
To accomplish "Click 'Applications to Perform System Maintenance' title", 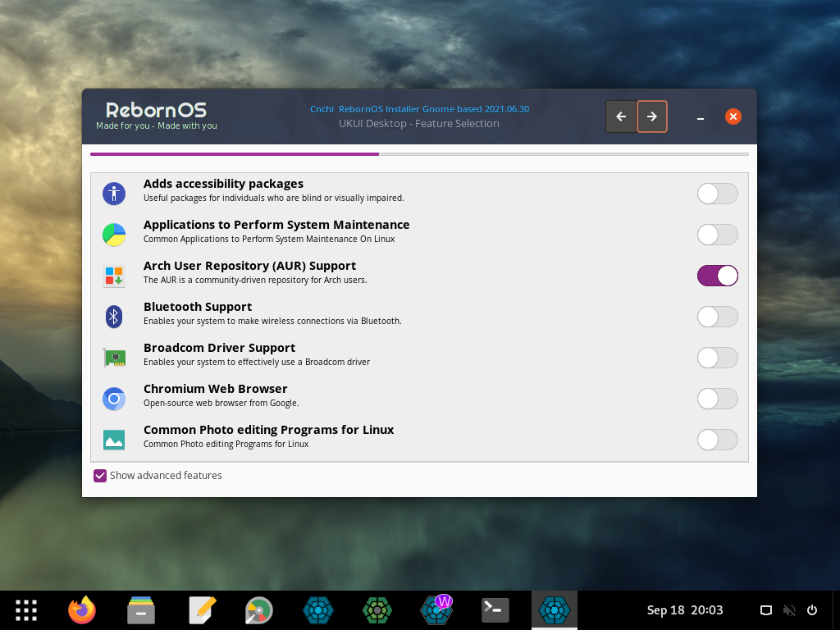I will pos(276,225).
